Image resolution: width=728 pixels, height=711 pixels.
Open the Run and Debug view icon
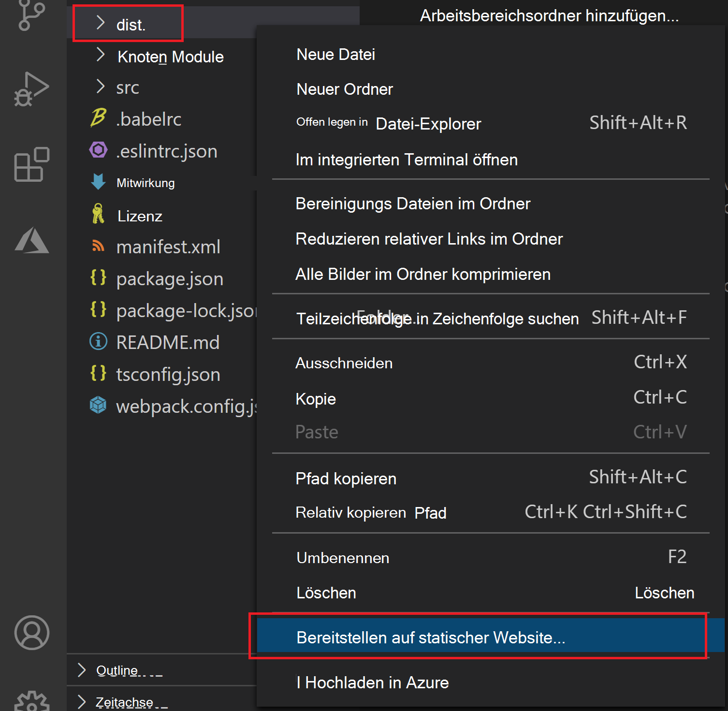[x=31, y=89]
